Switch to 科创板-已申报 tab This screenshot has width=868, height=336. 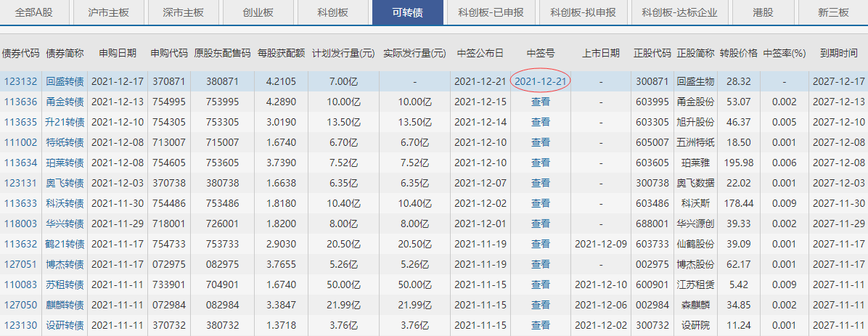point(491,13)
